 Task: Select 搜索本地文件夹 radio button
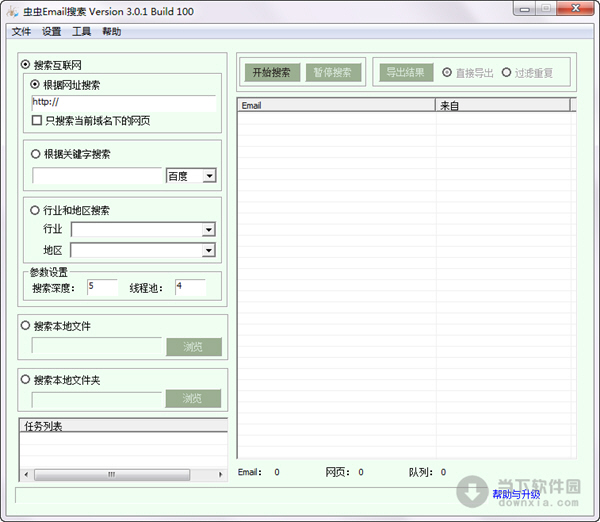pyautogui.click(x=25, y=379)
